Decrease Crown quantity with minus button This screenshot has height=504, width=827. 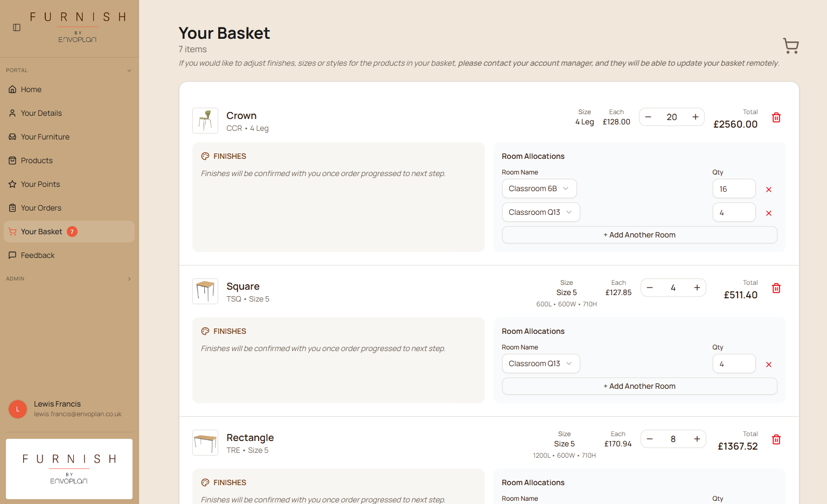(648, 117)
